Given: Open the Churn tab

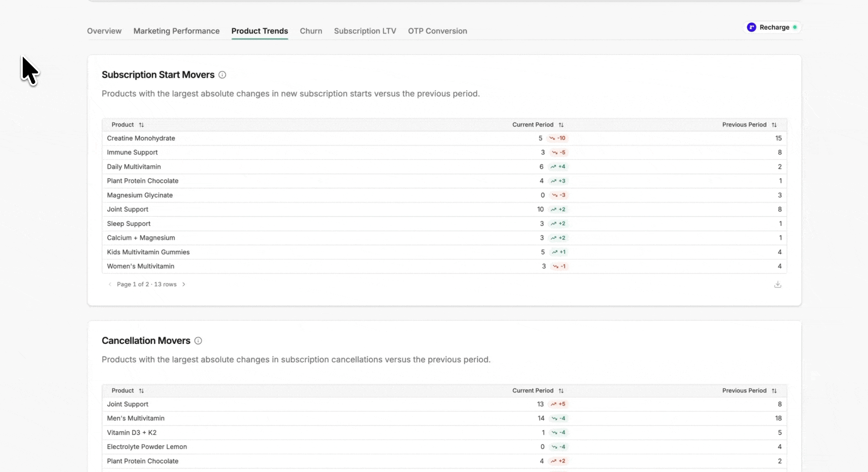Looking at the screenshot, I should [311, 31].
